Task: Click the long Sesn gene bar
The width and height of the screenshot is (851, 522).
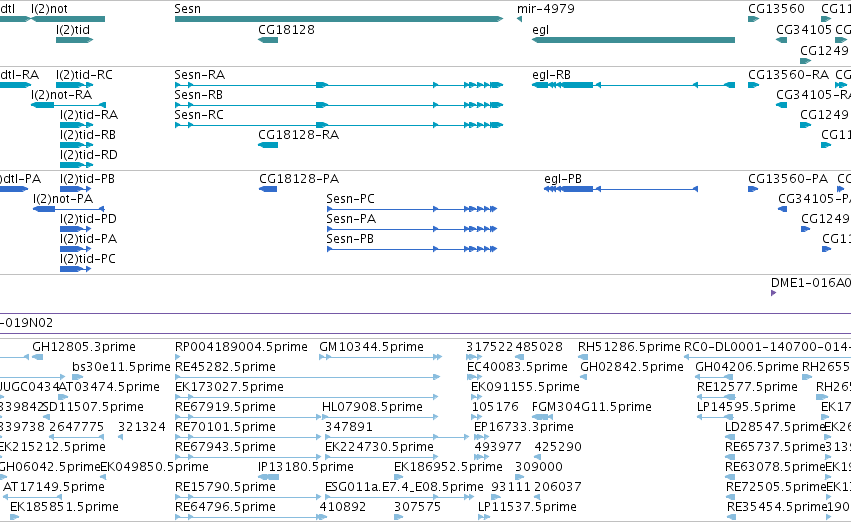Action: tap(339, 19)
